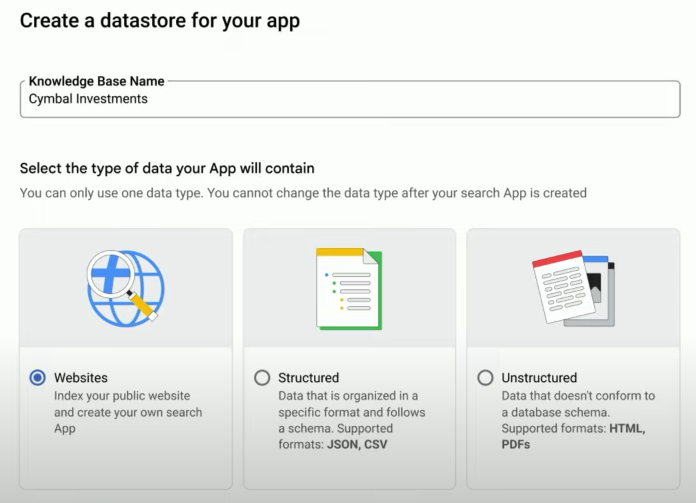The width and height of the screenshot is (696, 503).
Task: Click the Unstructured option label
Action: 539,378
